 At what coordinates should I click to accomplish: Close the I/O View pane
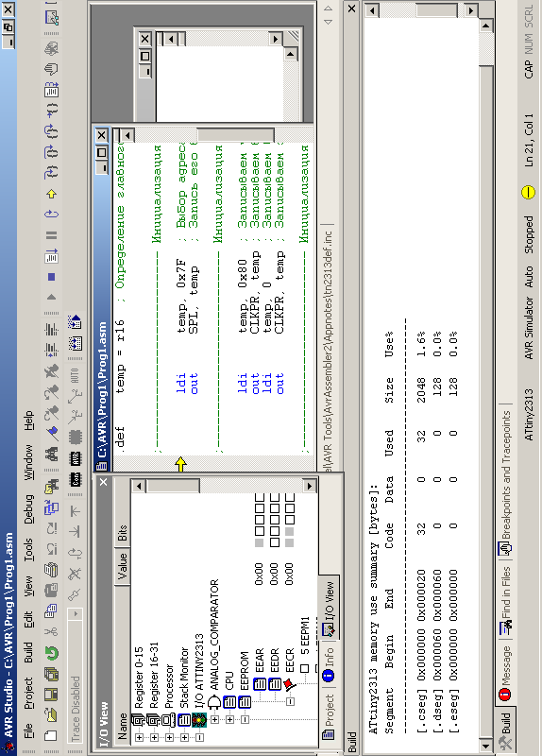(104, 482)
